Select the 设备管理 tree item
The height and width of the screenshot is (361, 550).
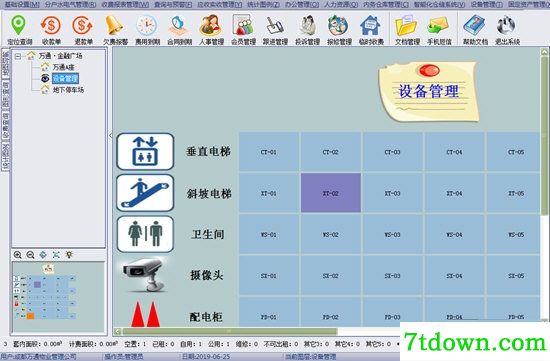coord(65,78)
